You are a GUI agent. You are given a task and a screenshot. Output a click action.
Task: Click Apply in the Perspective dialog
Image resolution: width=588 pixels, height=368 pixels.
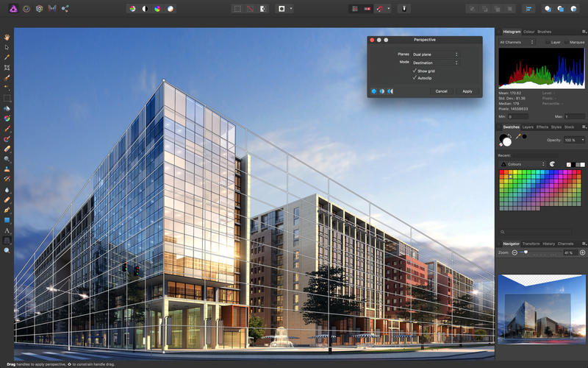tap(467, 91)
